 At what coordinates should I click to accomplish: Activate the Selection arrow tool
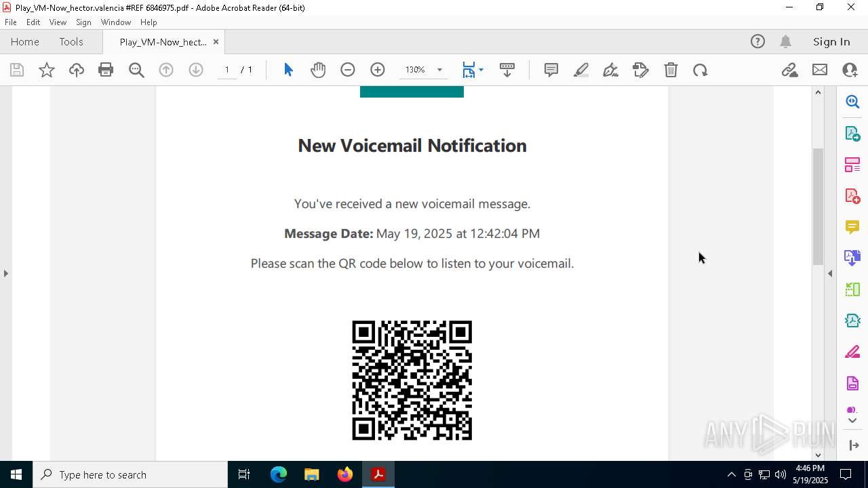pos(288,70)
